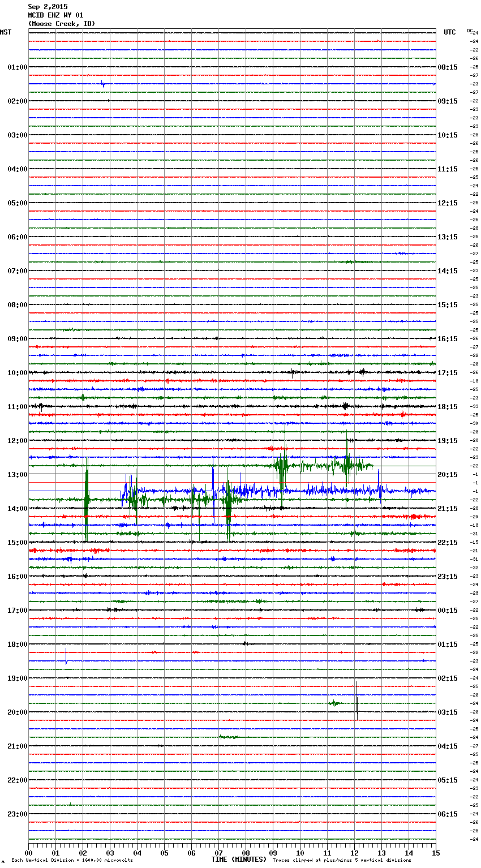Image resolution: width=481 pixels, height=868 pixels.
Task: Click the Sep 2,2015 date header
Action: tap(48, 7)
